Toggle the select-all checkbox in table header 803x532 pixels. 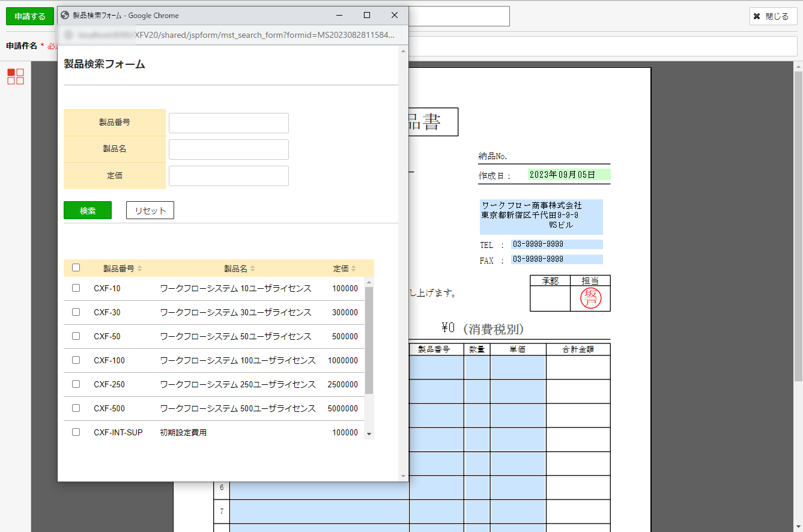tap(76, 268)
